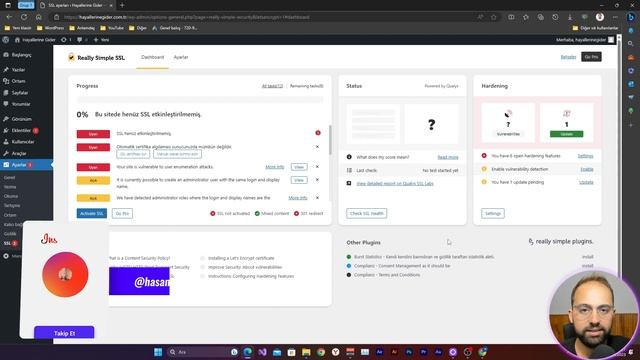Open the WordPress bookmarks folder
The height and width of the screenshot is (360, 640).
pos(51,28)
